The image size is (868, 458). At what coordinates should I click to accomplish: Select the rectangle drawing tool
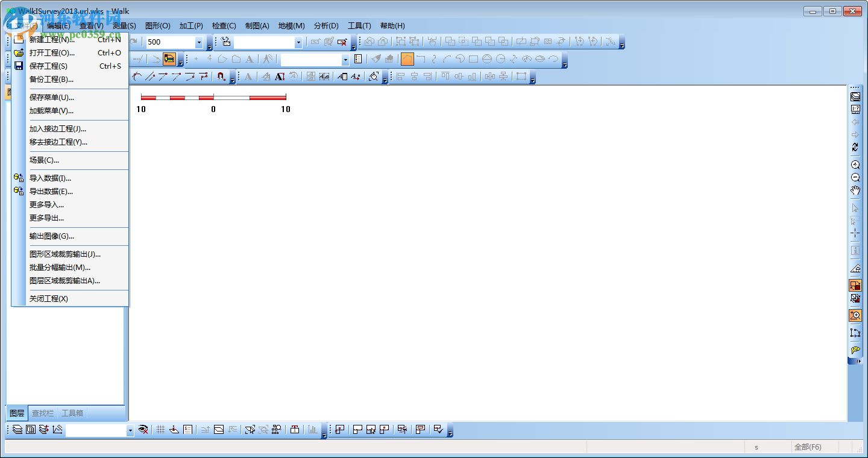click(x=473, y=59)
